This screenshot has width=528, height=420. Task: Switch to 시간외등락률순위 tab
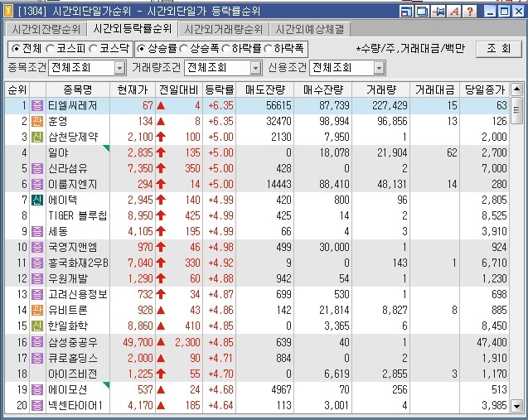[133, 29]
